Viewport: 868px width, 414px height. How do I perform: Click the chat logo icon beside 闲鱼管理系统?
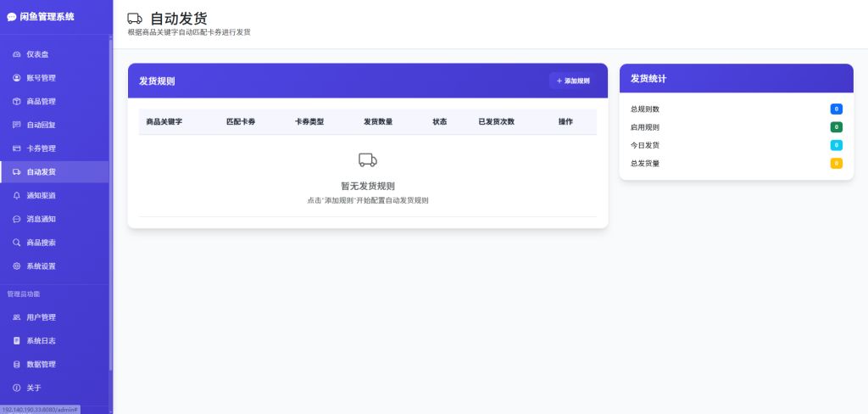click(12, 17)
